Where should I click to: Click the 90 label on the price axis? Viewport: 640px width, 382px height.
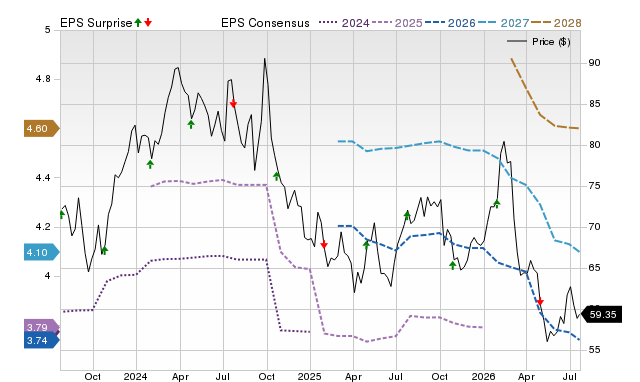tap(594, 63)
